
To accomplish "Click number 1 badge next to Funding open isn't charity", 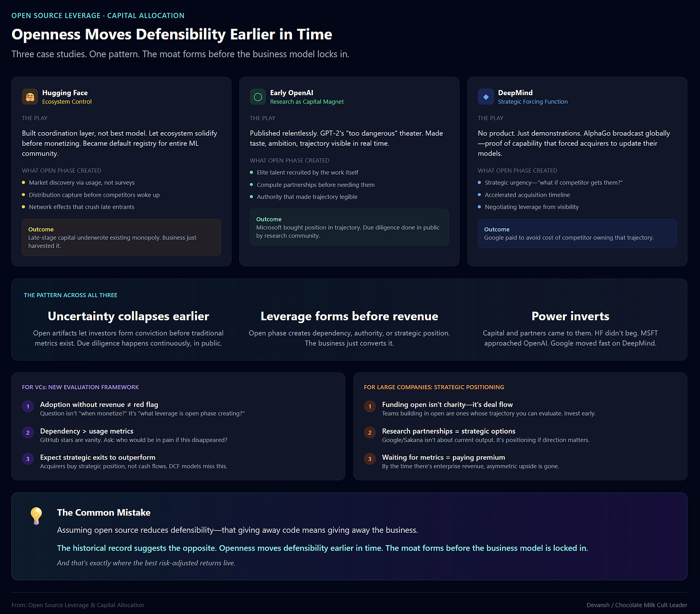I will coord(370,406).
